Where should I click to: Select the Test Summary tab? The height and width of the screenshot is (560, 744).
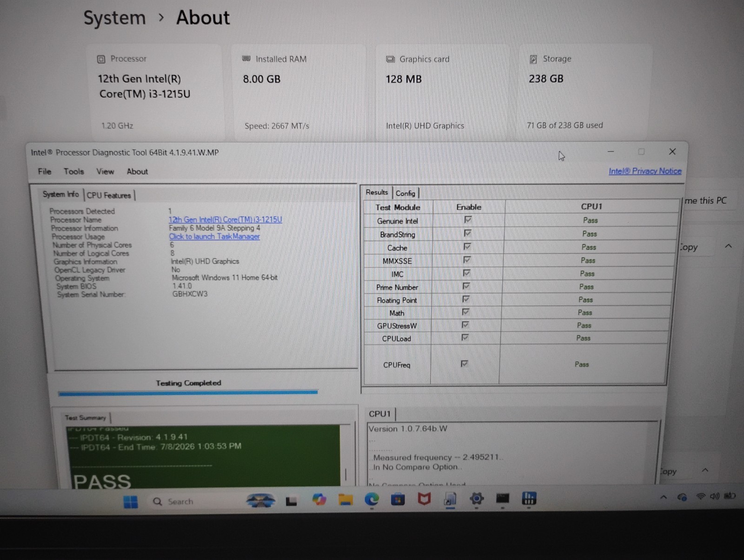pos(86,418)
